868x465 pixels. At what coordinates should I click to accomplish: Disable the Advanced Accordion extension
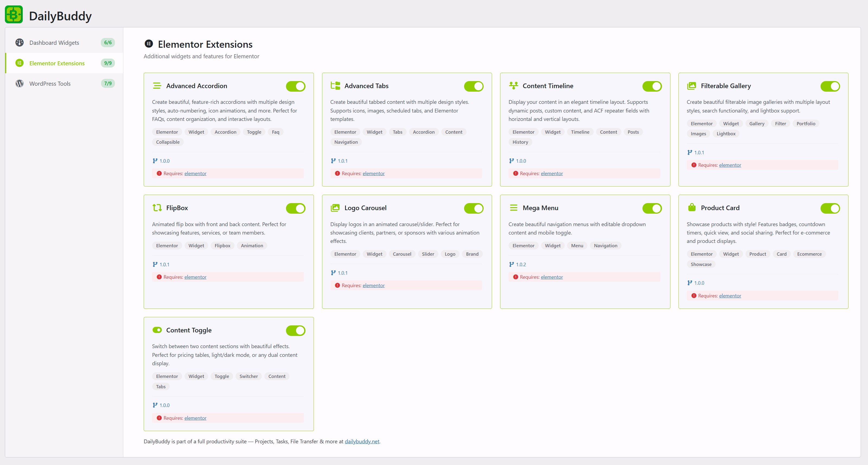[x=295, y=86]
